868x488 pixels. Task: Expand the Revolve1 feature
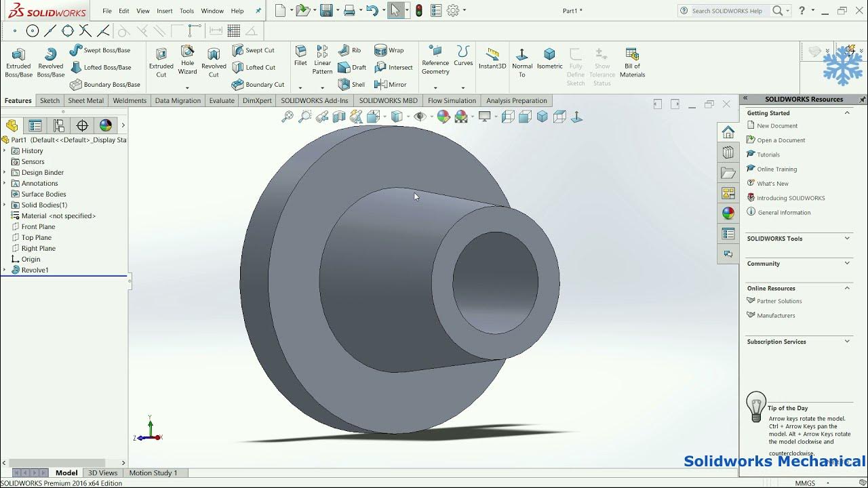pyautogui.click(x=5, y=270)
